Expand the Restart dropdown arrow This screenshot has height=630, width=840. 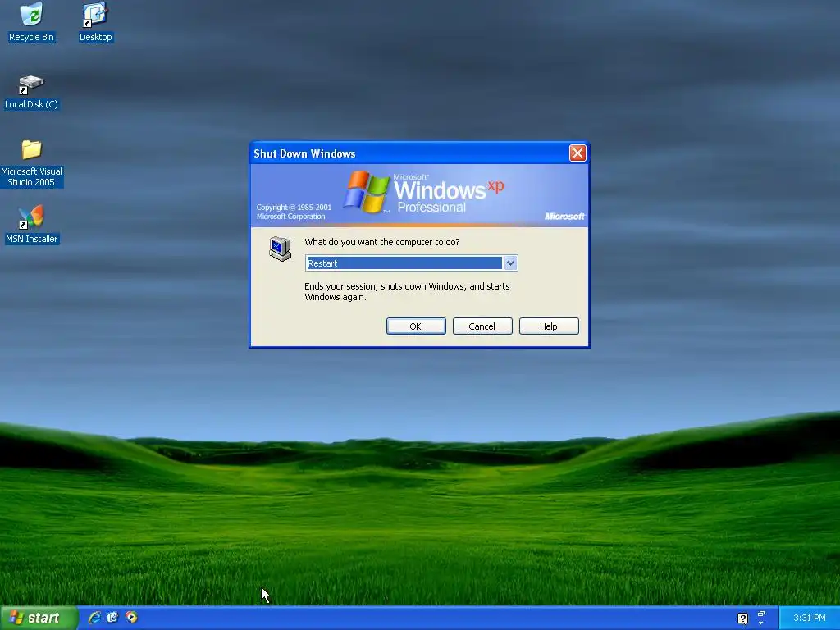pyautogui.click(x=510, y=263)
